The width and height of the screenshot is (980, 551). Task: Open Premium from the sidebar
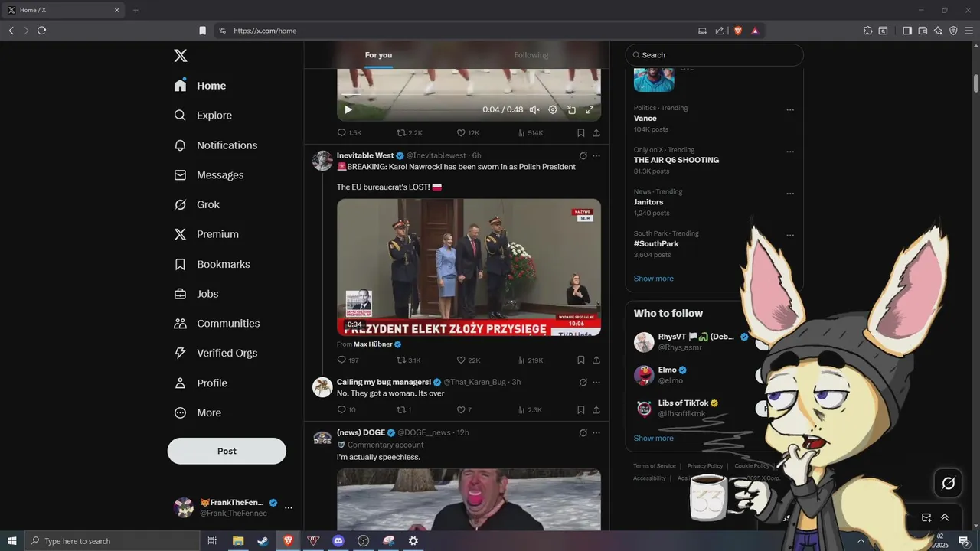point(207,234)
